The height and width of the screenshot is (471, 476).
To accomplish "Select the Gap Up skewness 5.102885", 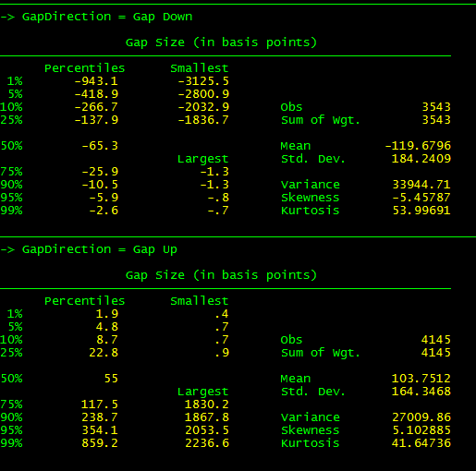I will pos(421,429).
